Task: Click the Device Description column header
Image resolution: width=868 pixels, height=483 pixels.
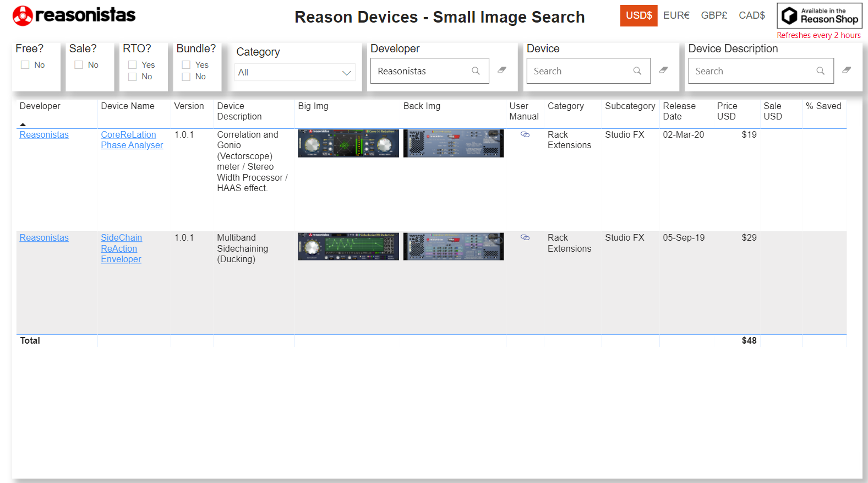Action: point(239,111)
